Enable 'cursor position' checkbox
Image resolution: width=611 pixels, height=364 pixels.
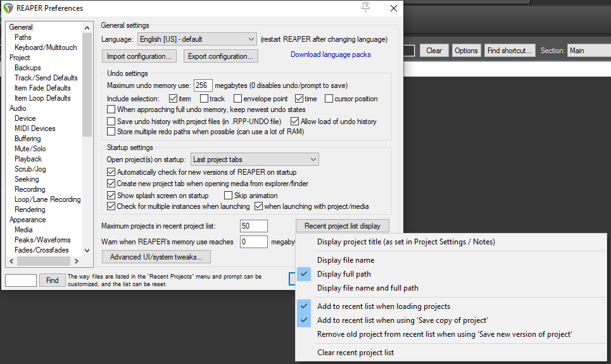coord(329,99)
